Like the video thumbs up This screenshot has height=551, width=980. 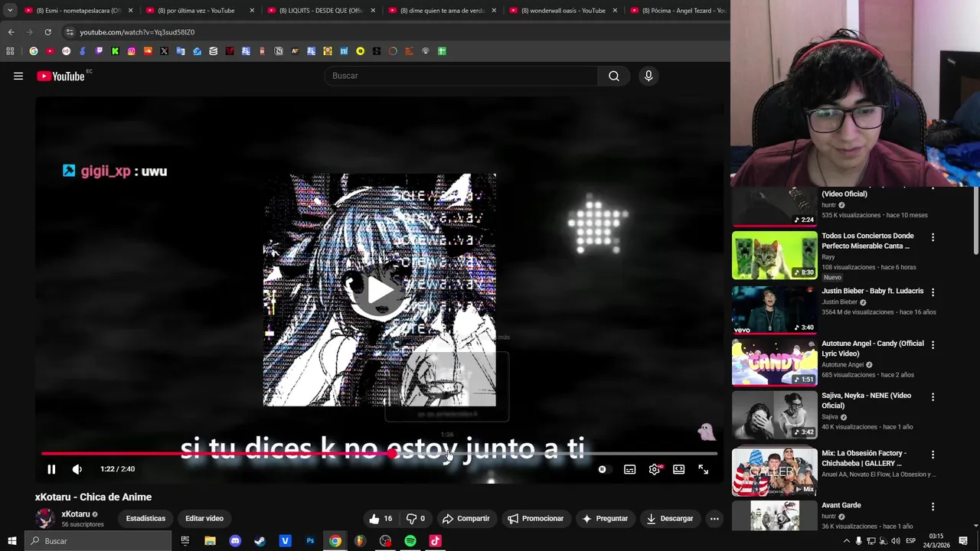point(381,518)
